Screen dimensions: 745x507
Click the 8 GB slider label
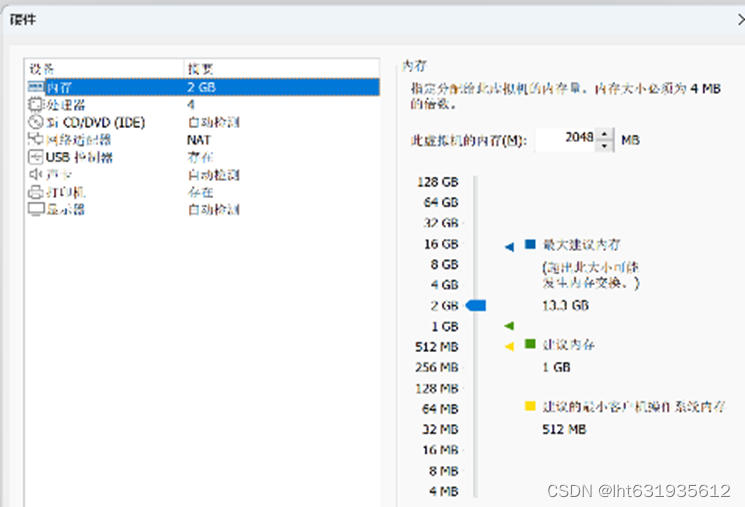(x=444, y=264)
